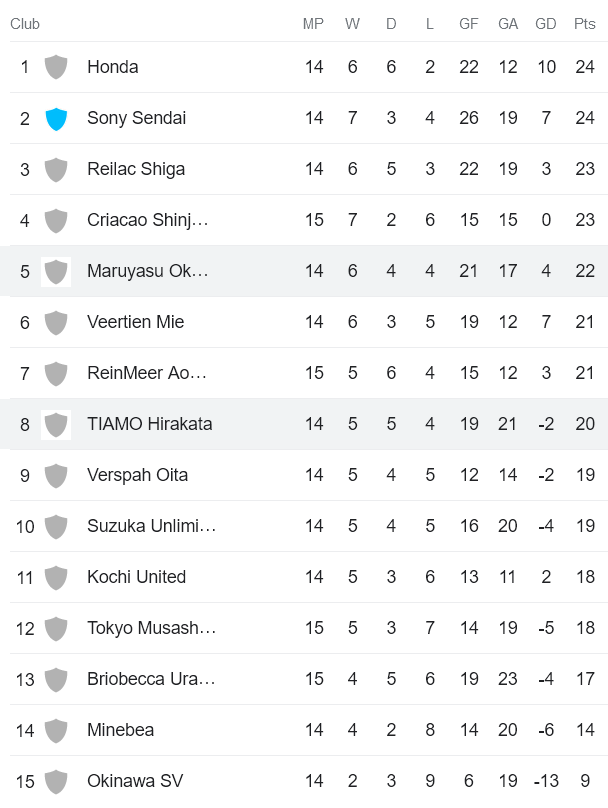Click the blue Sony Sendai crest icon
The height and width of the screenshot is (808, 608).
pos(56,118)
